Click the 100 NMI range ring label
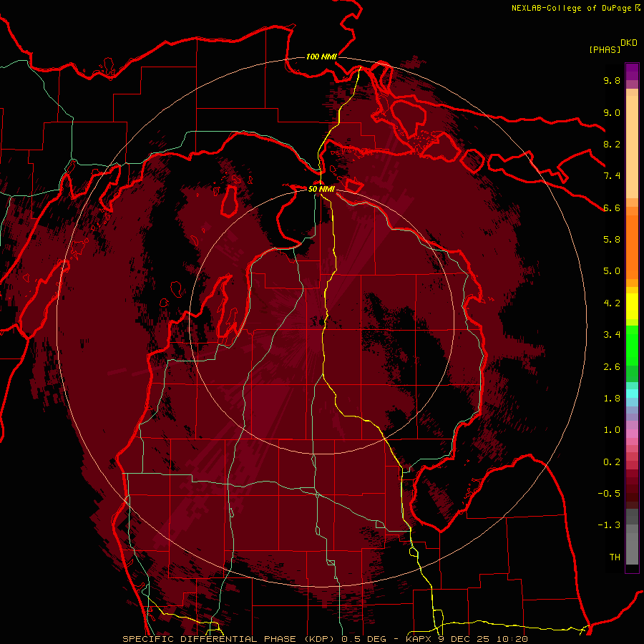The image size is (644, 644). [x=321, y=57]
